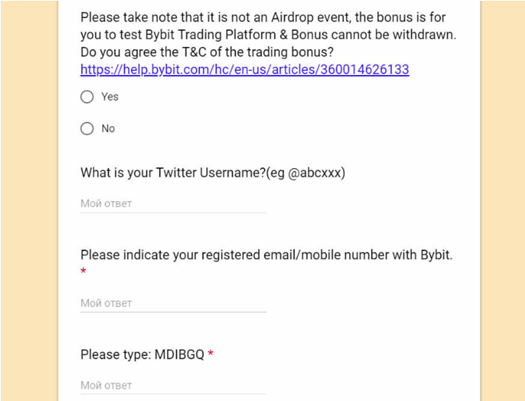Click the "Please indicate your registered email" question
The image size is (525, 401).
tap(266, 255)
